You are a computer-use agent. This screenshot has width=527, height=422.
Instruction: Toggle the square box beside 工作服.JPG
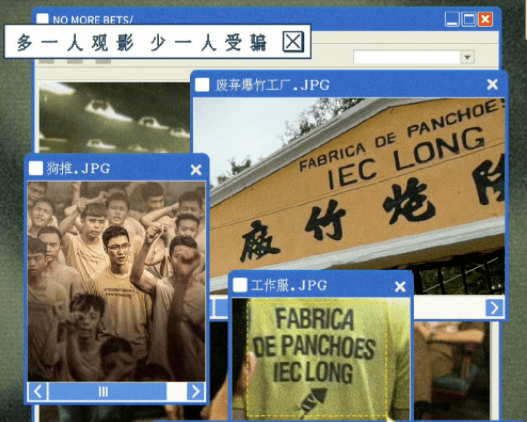(240, 285)
